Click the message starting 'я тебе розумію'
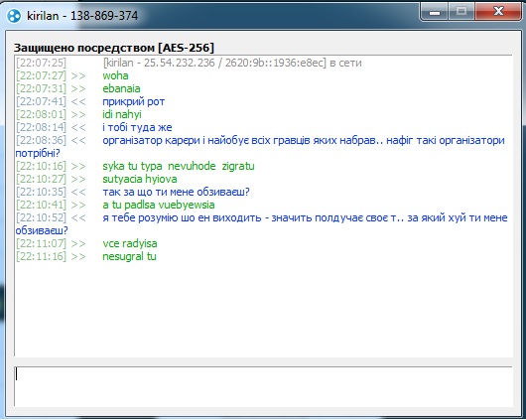Image resolution: width=526 pixels, height=420 pixels. click(x=261, y=224)
